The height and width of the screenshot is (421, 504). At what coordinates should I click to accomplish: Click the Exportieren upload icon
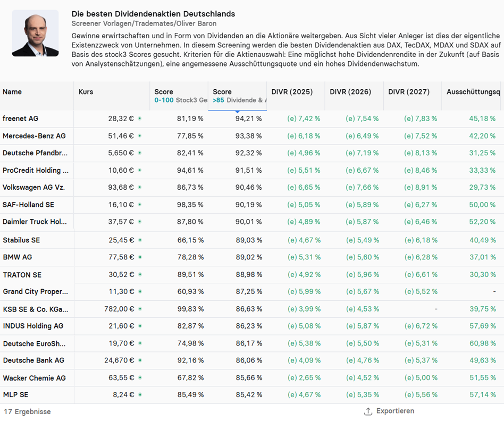tap(368, 411)
